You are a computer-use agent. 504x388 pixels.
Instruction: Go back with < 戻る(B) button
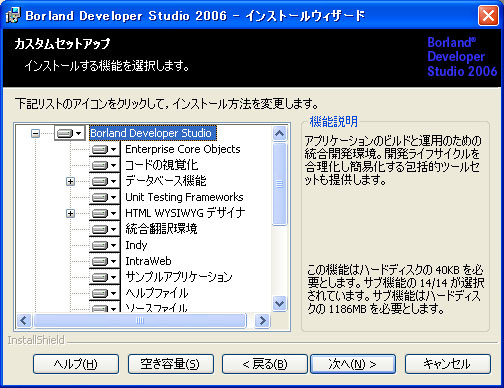265,364
